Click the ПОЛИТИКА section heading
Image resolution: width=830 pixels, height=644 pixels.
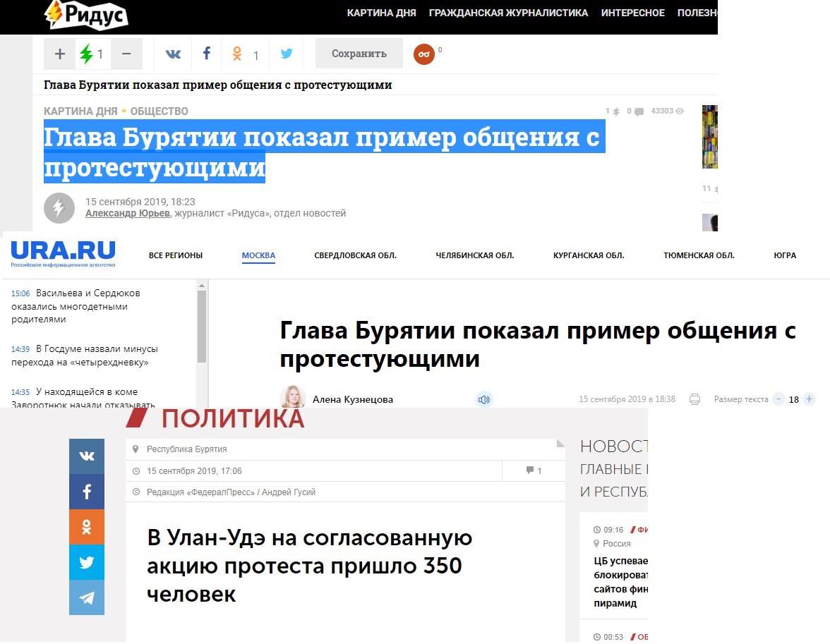coord(233,418)
